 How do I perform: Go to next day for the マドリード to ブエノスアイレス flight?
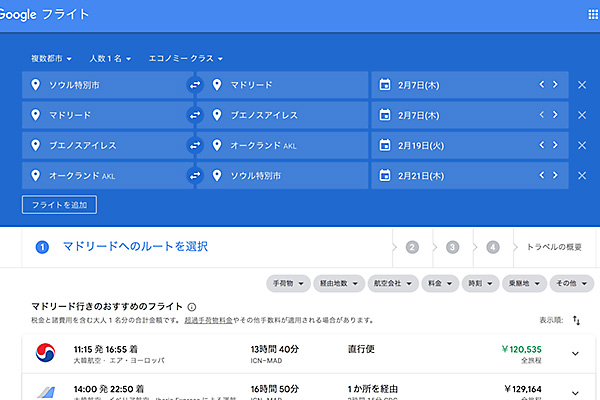pos(555,114)
